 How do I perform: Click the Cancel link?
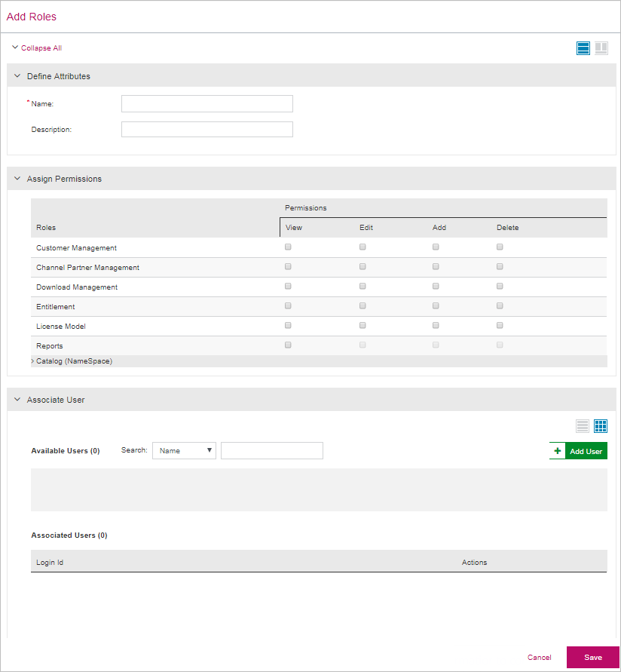[x=539, y=658]
